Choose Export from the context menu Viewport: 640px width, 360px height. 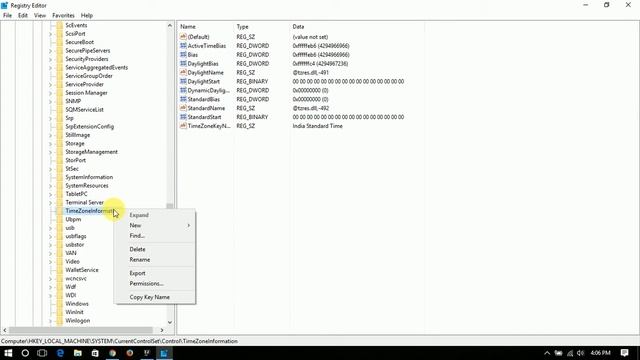[x=155, y=273]
